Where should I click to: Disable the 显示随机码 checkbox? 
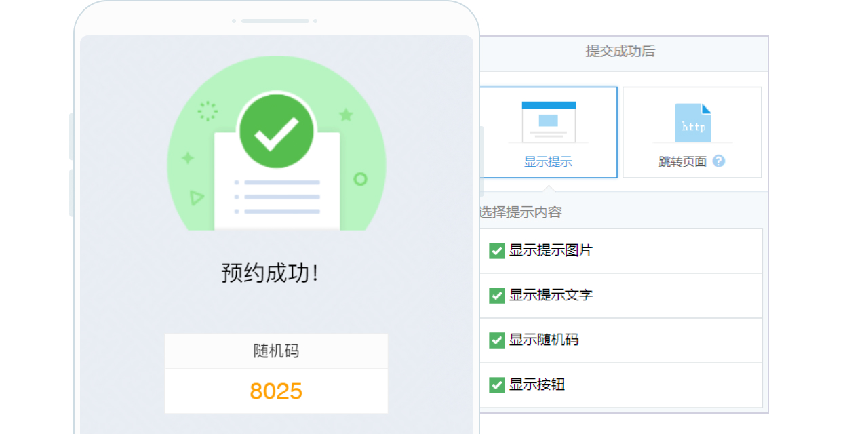pos(496,340)
